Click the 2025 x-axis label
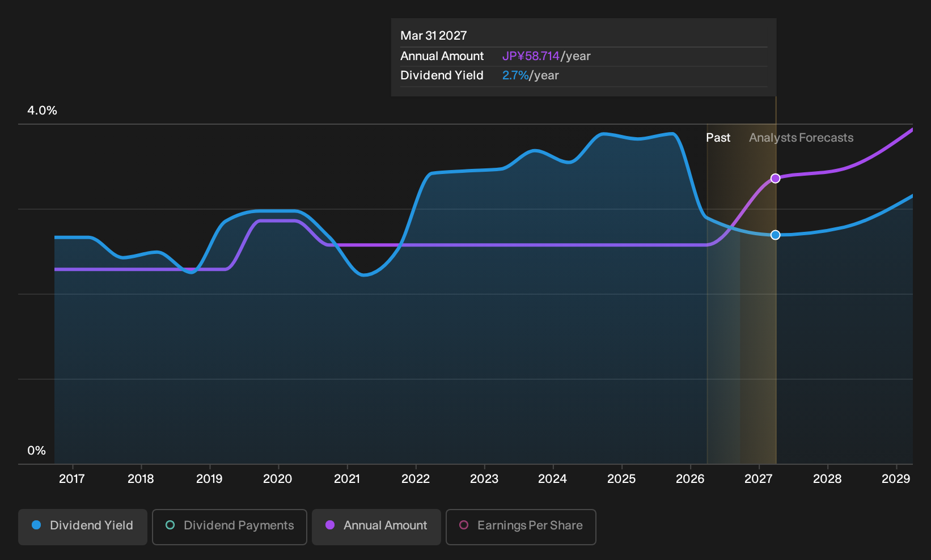The width and height of the screenshot is (931, 560). click(621, 479)
